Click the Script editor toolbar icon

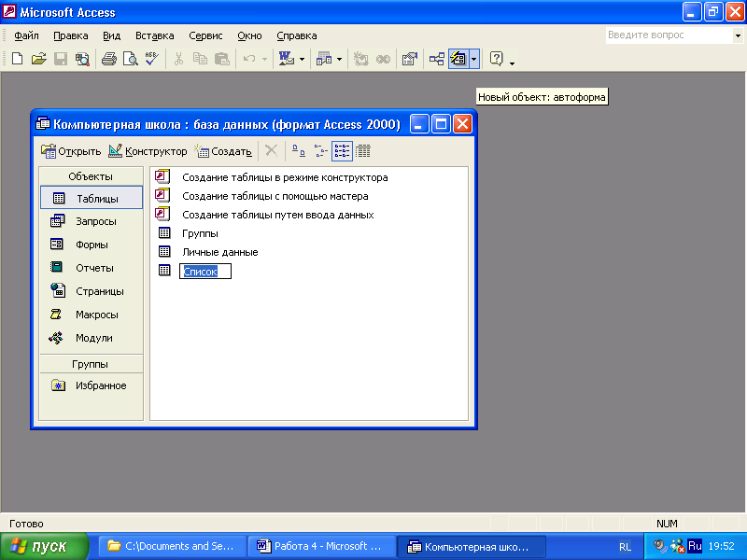[383, 59]
